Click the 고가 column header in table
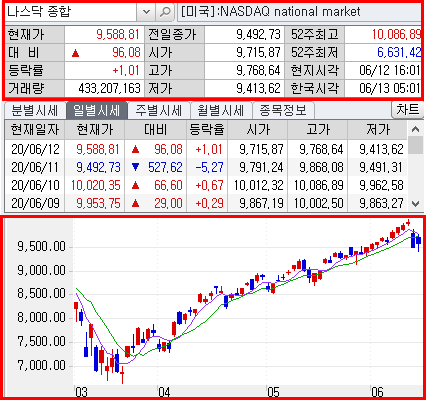Screen dimensions: 426x400 pos(318,130)
